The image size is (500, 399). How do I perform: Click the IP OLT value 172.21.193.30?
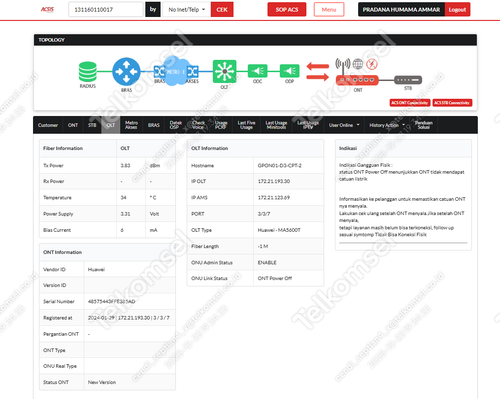274,181
